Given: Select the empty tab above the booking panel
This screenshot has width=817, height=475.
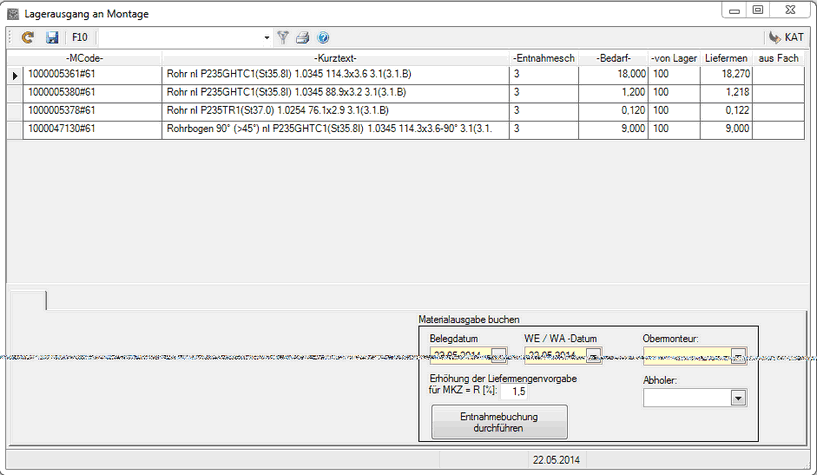Looking at the screenshot, I should 27,299.
